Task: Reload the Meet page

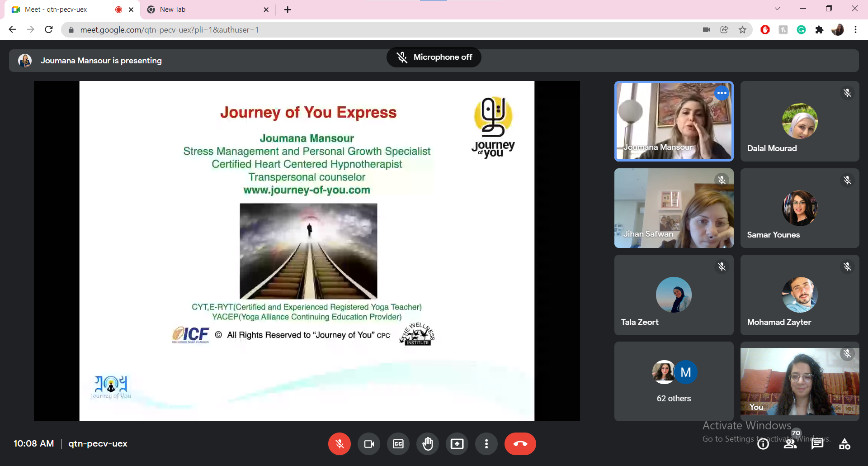Action: (x=49, y=29)
